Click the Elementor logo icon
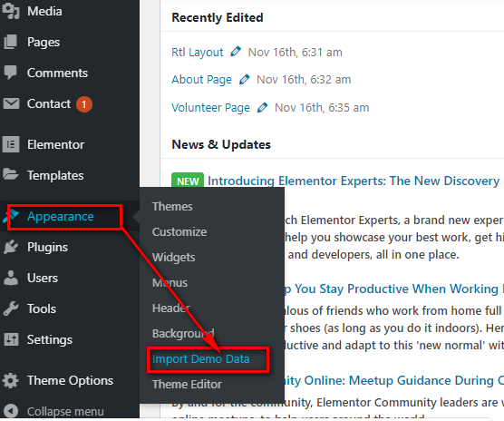Screen dimensions: 504x421 coord(11,144)
